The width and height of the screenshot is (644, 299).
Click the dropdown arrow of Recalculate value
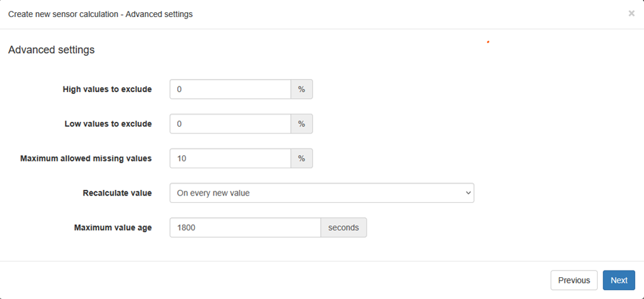pyautogui.click(x=467, y=193)
